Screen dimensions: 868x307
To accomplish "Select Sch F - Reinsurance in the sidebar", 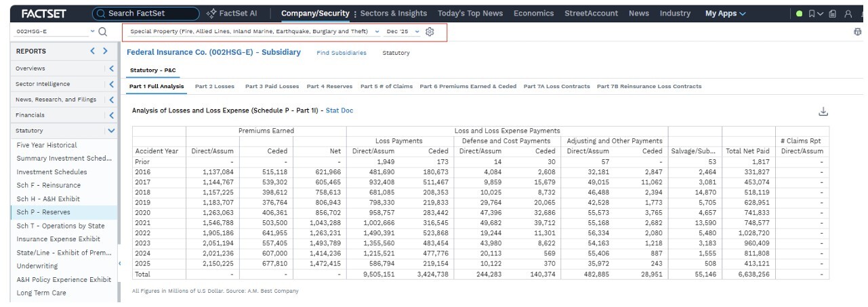I will pyautogui.click(x=49, y=185).
